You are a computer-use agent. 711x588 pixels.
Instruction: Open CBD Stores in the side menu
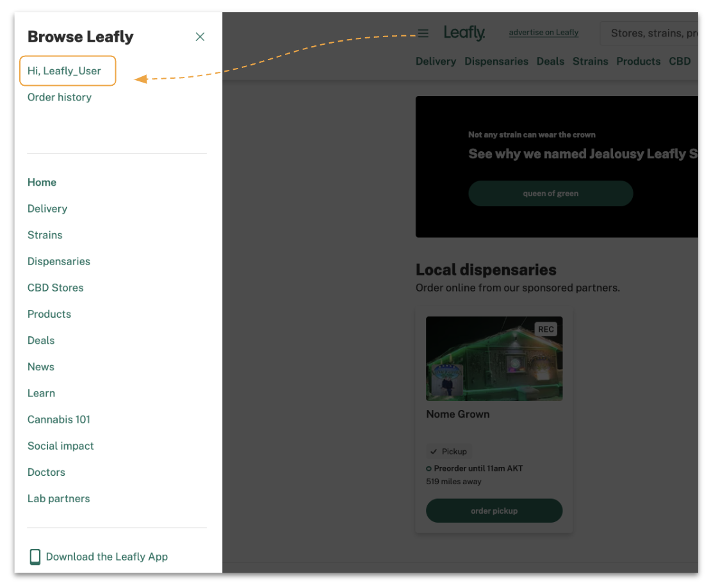[x=55, y=288]
